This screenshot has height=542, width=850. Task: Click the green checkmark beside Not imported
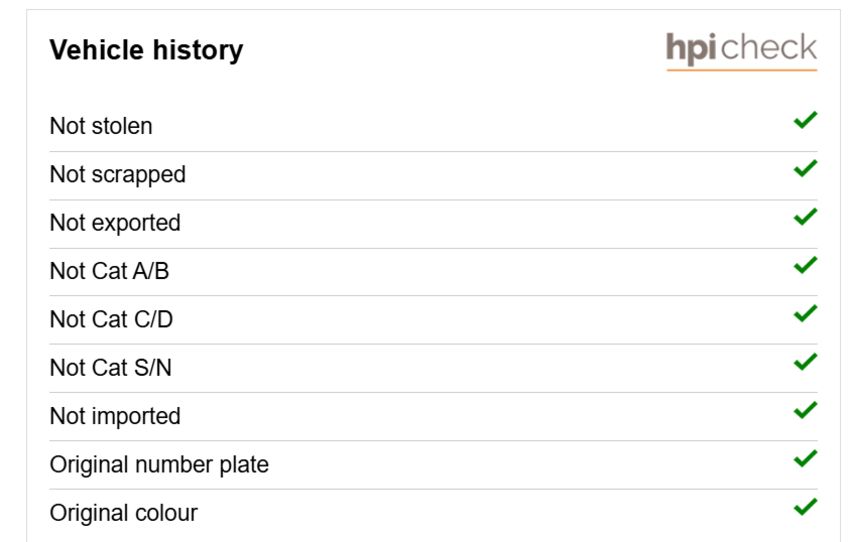pos(806,410)
